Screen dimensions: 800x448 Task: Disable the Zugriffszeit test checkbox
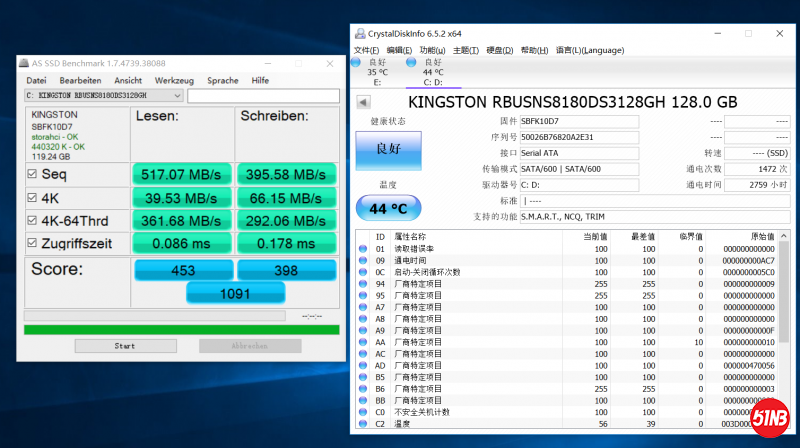tap(33, 243)
